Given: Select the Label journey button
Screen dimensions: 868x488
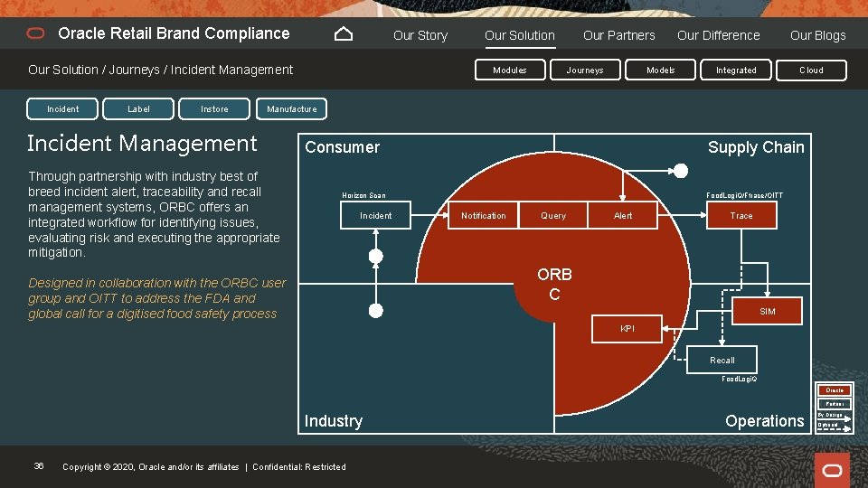Looking at the screenshot, I should point(138,109).
